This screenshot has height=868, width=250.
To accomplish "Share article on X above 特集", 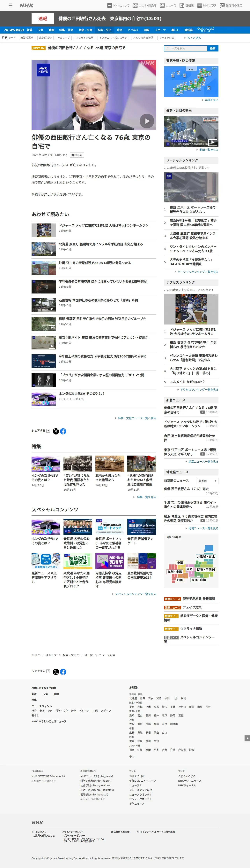I will pyautogui.click(x=56, y=431).
